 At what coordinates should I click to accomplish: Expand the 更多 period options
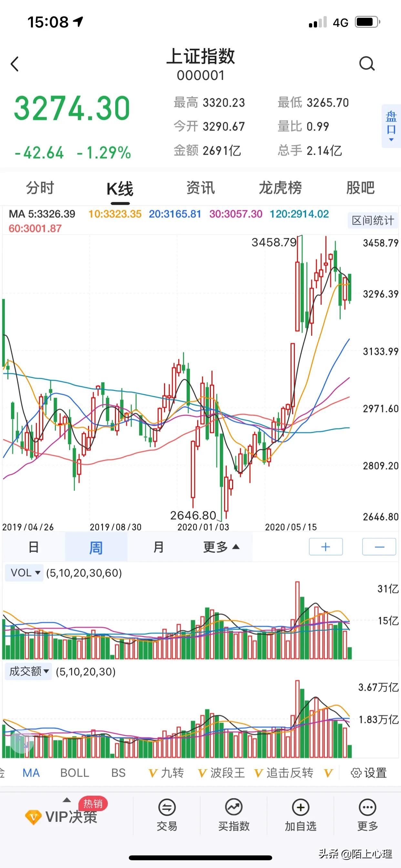tap(221, 547)
